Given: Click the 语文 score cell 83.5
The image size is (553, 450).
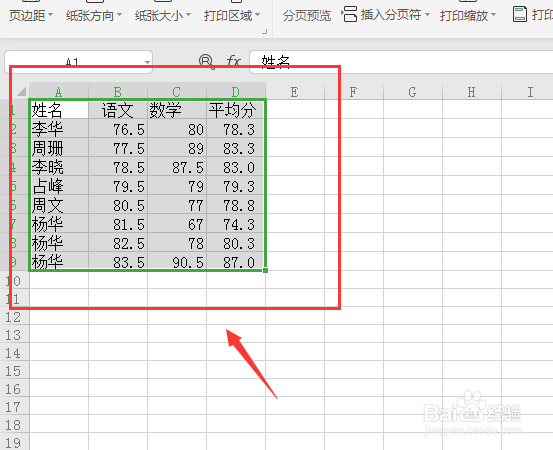Looking at the screenshot, I should pos(118,262).
